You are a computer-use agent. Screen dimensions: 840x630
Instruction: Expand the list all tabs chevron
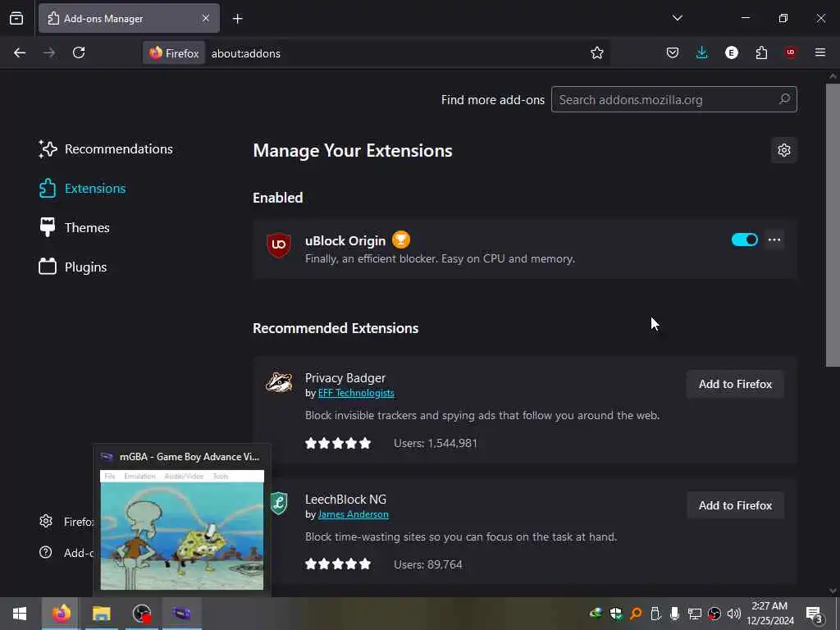coord(677,18)
